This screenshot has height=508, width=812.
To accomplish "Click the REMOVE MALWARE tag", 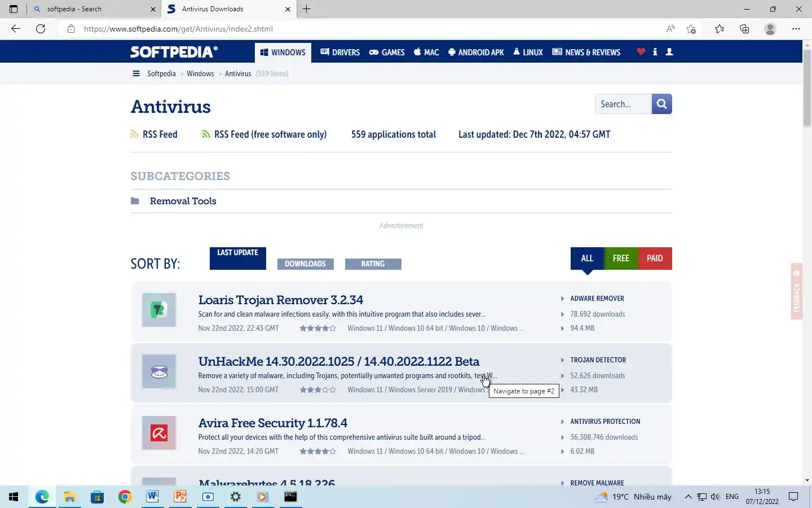I will pos(597,483).
